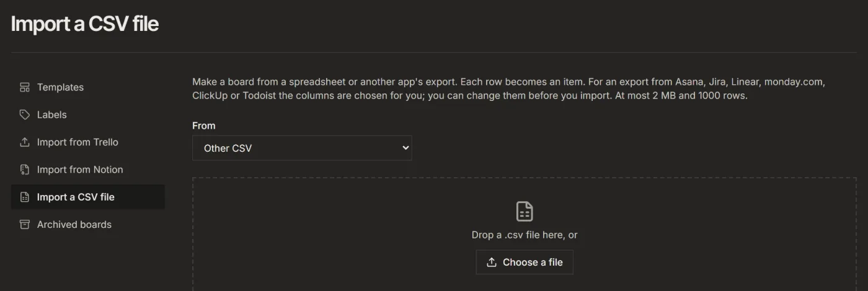Open Import from Trello

[88, 142]
